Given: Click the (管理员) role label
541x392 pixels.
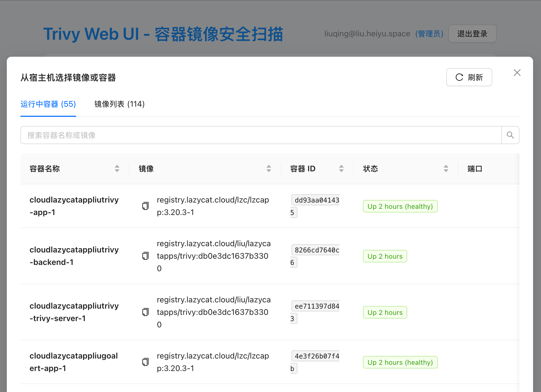Looking at the screenshot, I should point(429,34).
